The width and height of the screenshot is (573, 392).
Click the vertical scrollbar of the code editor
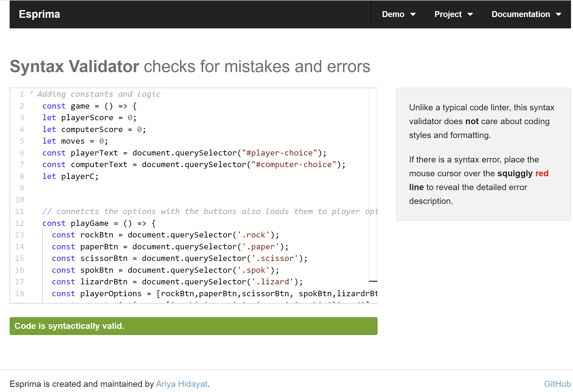click(373, 281)
